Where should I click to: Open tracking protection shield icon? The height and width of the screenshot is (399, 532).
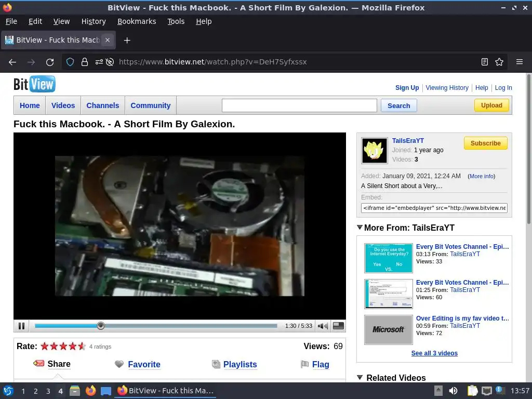pyautogui.click(x=70, y=62)
